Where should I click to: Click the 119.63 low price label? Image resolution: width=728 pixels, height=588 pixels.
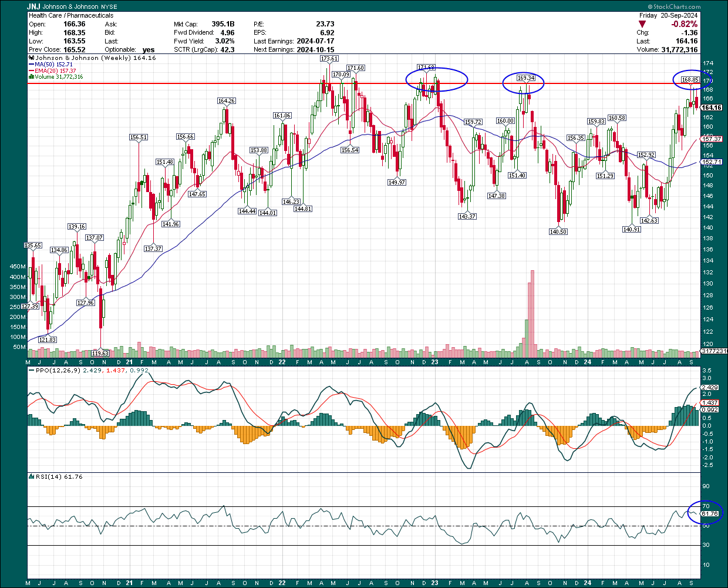click(x=101, y=354)
